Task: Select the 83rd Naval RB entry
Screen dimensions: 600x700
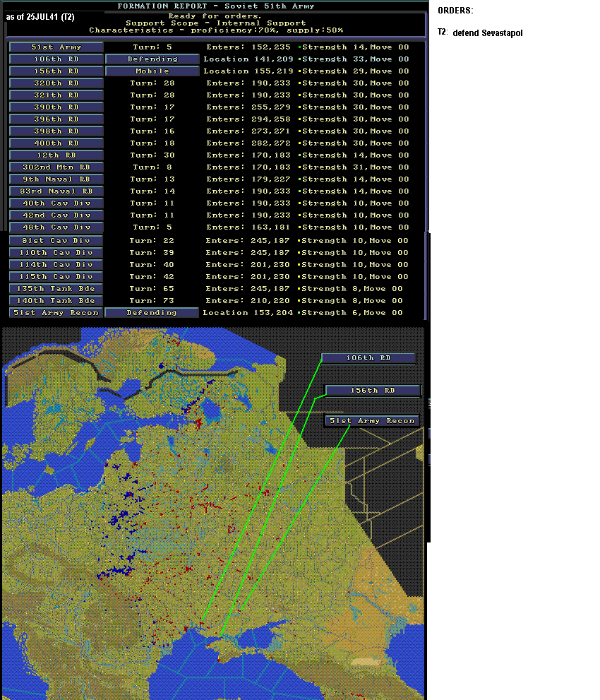Action: point(56,191)
